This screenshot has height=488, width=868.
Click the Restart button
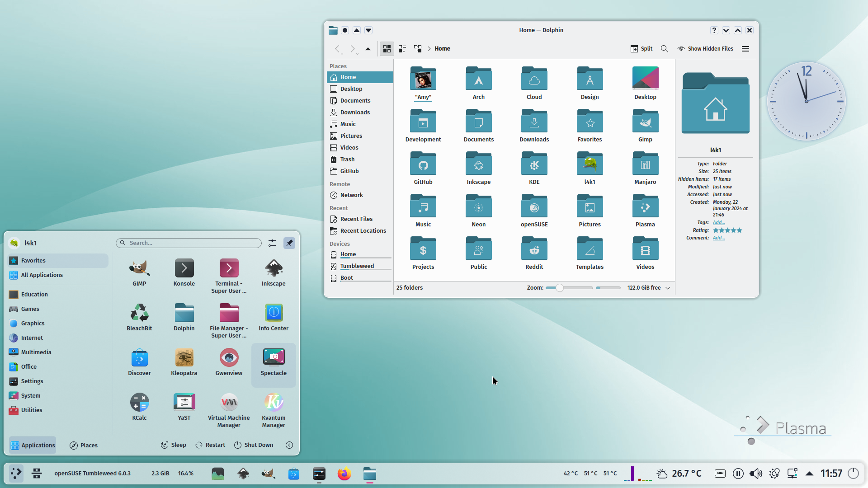(210, 445)
